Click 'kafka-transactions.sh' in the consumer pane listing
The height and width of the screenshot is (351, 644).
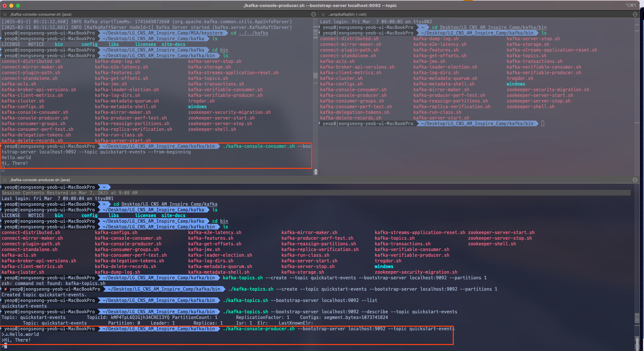click(216, 84)
